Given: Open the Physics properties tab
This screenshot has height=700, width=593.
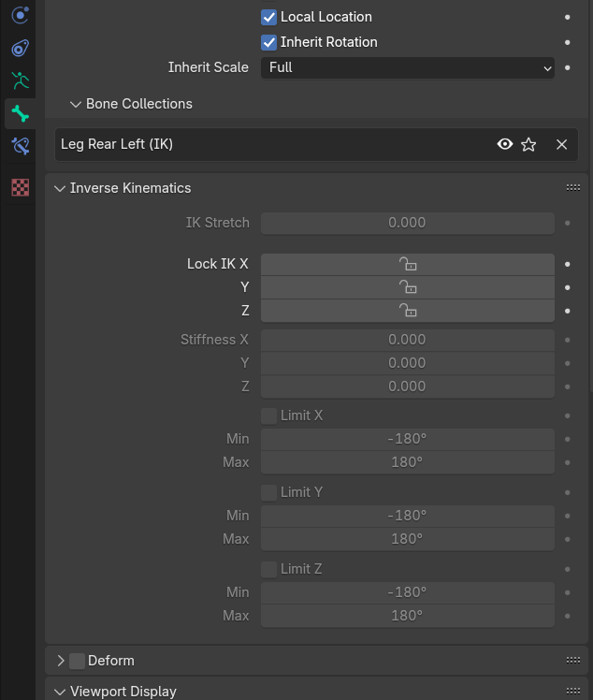Looking at the screenshot, I should (20, 16).
